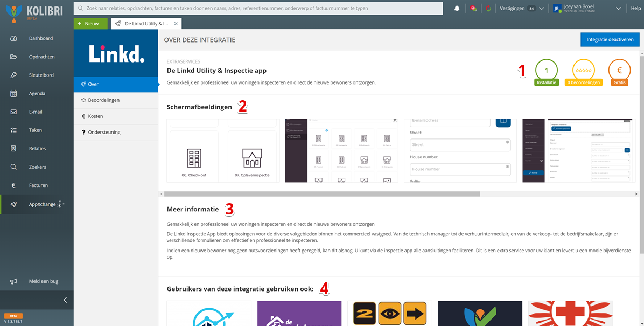Open Facturen euro icon
This screenshot has height=326, width=644.
click(13, 185)
